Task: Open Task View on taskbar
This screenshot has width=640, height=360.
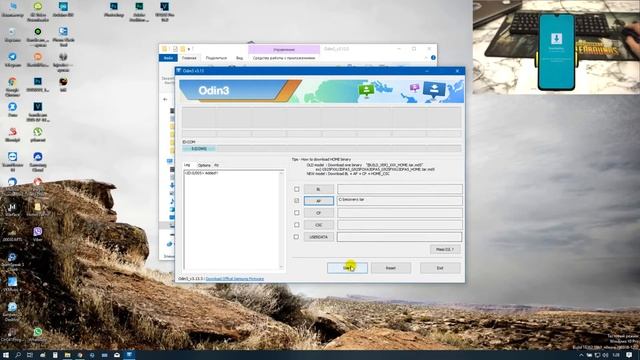Action: point(30,355)
